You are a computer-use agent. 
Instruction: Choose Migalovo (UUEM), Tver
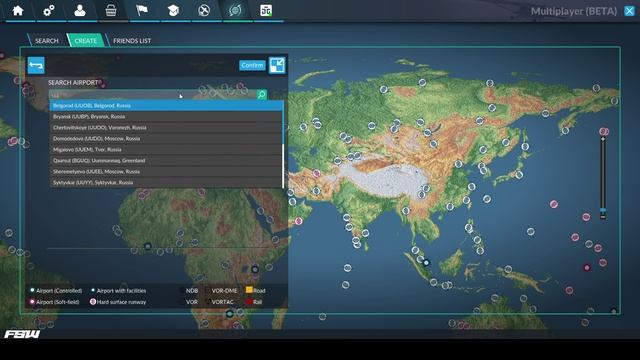(165, 150)
